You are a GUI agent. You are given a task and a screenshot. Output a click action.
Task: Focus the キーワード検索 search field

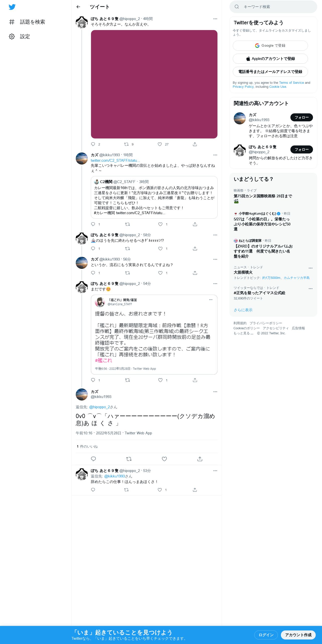pyautogui.click(x=273, y=7)
